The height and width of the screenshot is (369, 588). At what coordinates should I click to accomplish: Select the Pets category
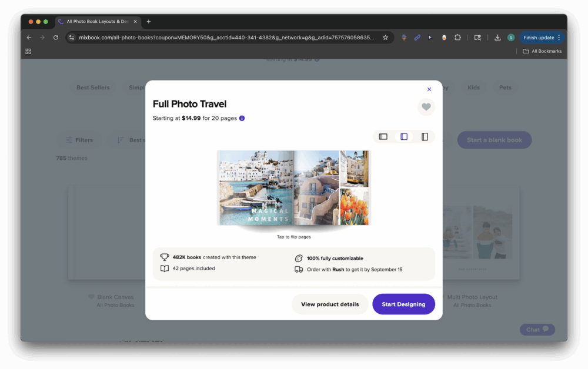(x=505, y=88)
